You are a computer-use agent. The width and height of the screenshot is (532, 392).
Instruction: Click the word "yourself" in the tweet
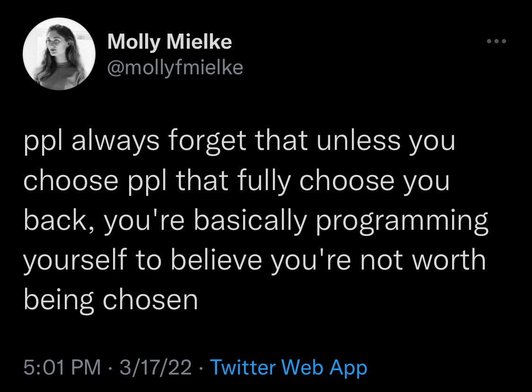75,261
